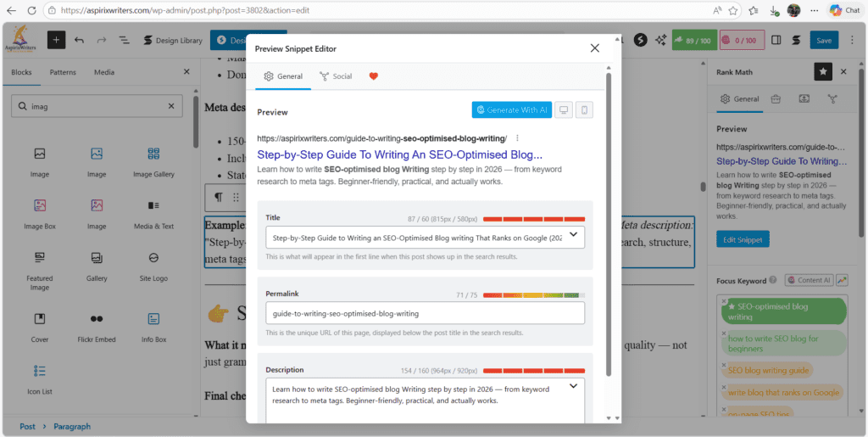Toggle the settings sidebar panel icon
This screenshot has width=868, height=437.
click(776, 40)
